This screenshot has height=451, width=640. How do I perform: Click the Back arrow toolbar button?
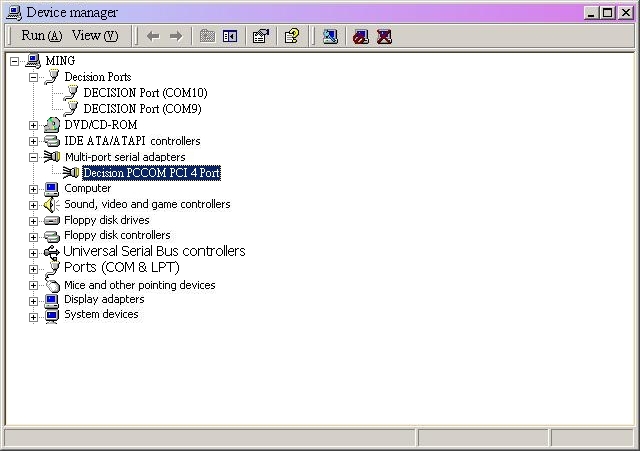coord(153,36)
